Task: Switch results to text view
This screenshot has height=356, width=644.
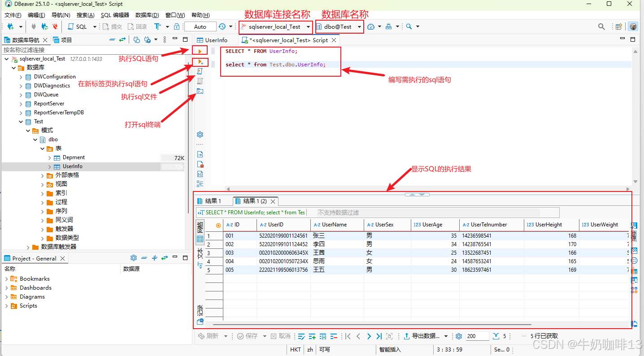Action: point(200,259)
